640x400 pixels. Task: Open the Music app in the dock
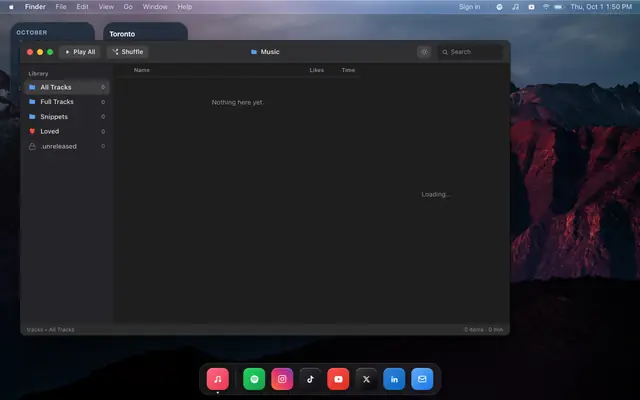pos(218,379)
